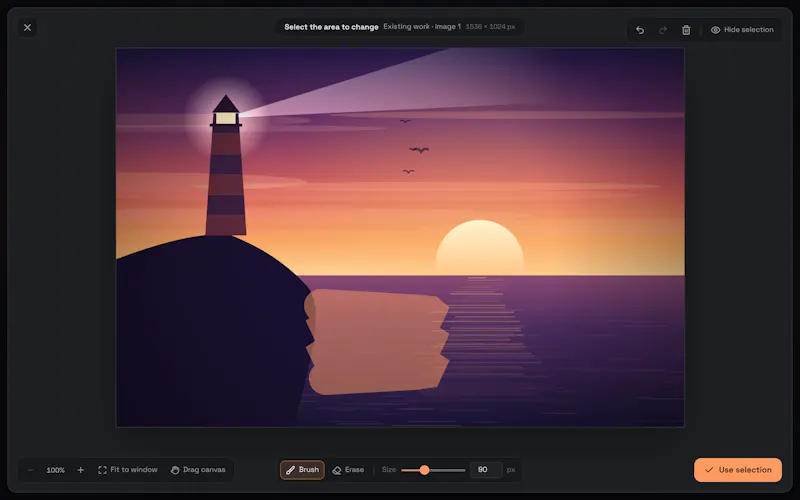Click Fit to window
The height and width of the screenshot is (500, 800).
coord(128,470)
